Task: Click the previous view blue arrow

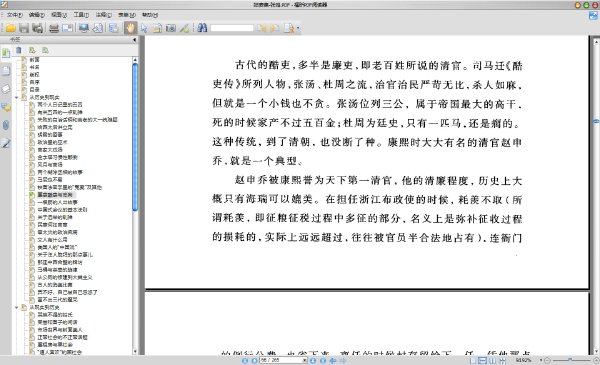Action: point(333,360)
